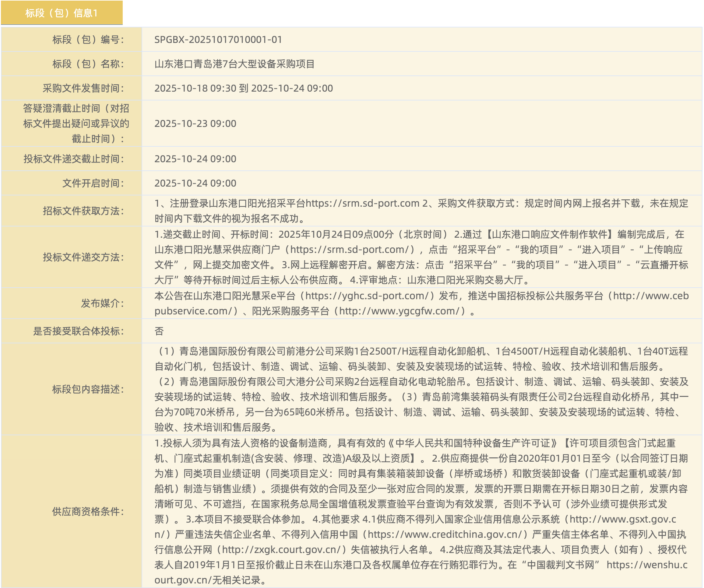Click the 招标文件获取方法 label cell
The image size is (704, 588).
tap(83, 211)
